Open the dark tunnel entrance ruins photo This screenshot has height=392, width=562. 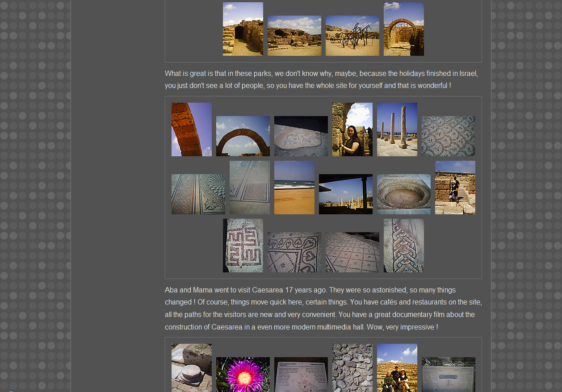click(x=243, y=29)
